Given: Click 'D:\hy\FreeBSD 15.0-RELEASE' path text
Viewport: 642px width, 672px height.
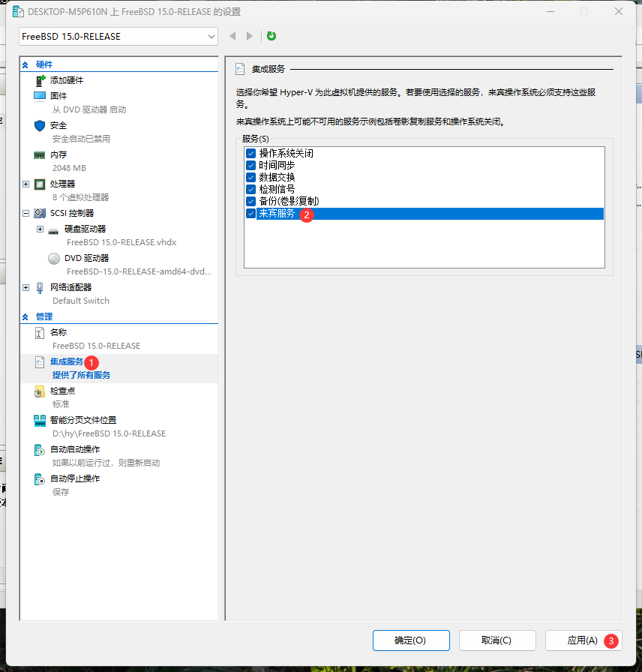Looking at the screenshot, I should [109, 433].
